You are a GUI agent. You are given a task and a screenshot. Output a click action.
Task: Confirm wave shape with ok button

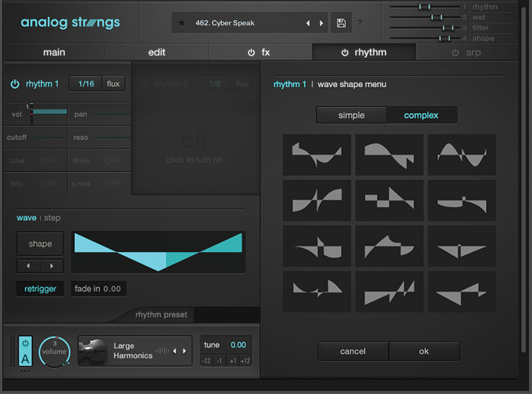click(x=424, y=351)
